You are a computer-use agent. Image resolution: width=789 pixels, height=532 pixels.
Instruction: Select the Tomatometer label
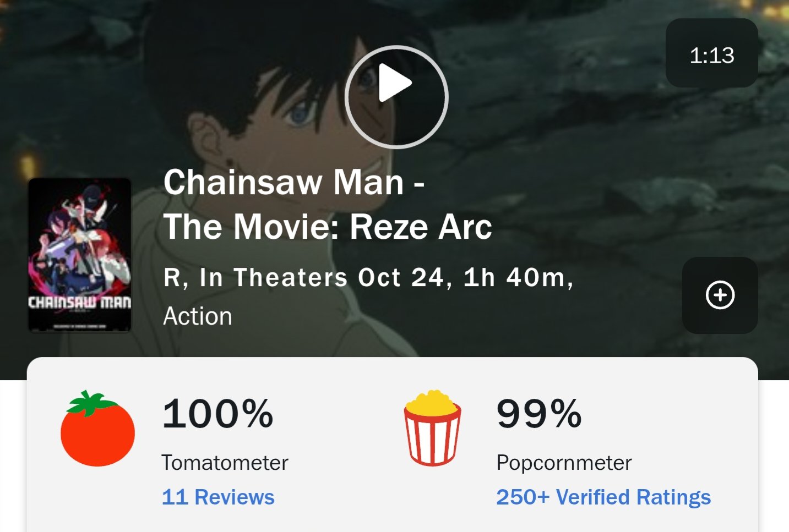[225, 463]
